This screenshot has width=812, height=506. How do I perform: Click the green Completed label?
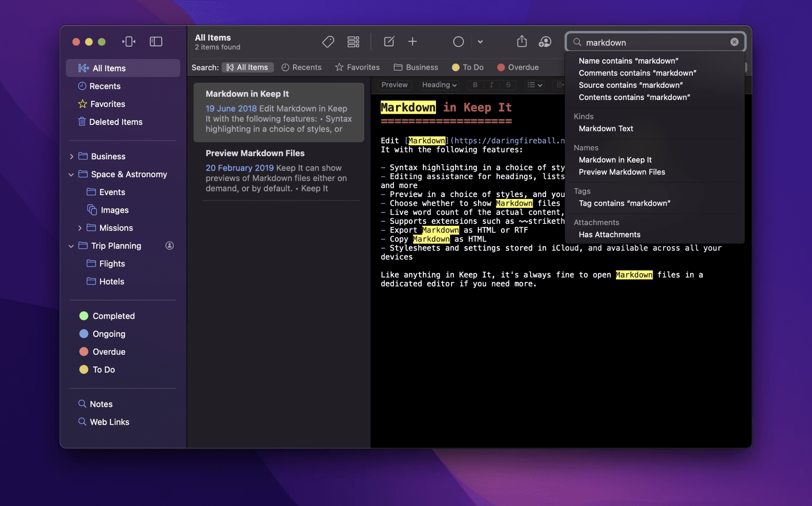click(113, 316)
